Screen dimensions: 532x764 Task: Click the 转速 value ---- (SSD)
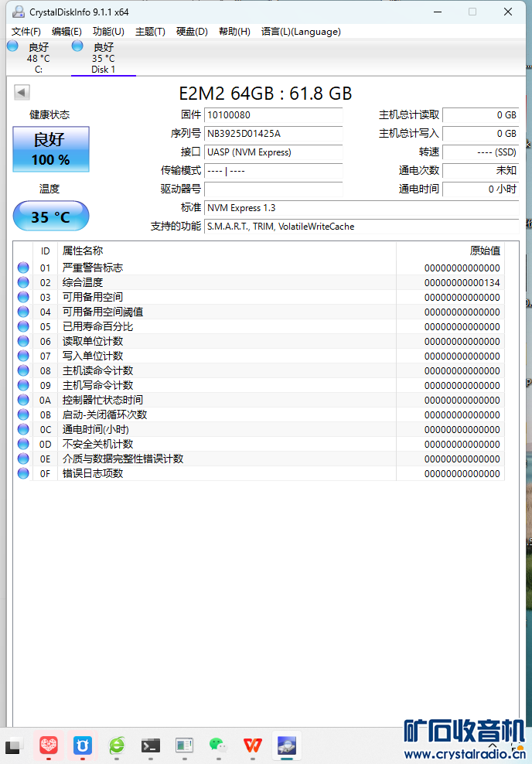point(480,152)
